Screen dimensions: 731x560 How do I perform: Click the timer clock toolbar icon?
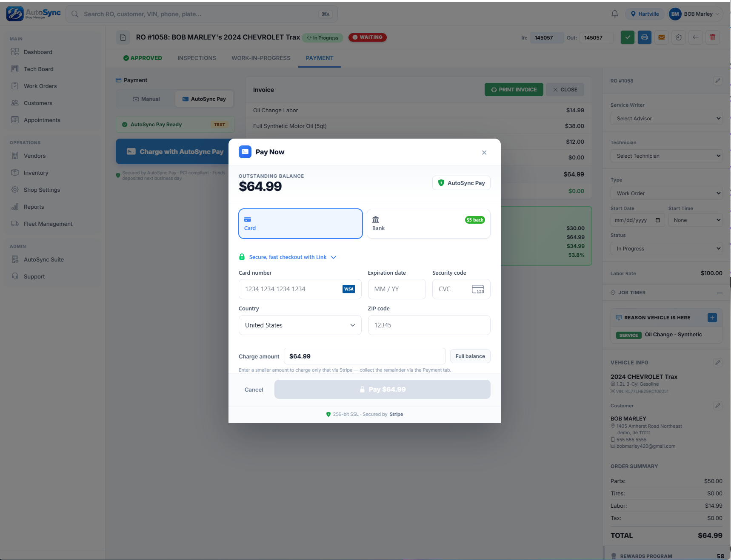(x=679, y=37)
